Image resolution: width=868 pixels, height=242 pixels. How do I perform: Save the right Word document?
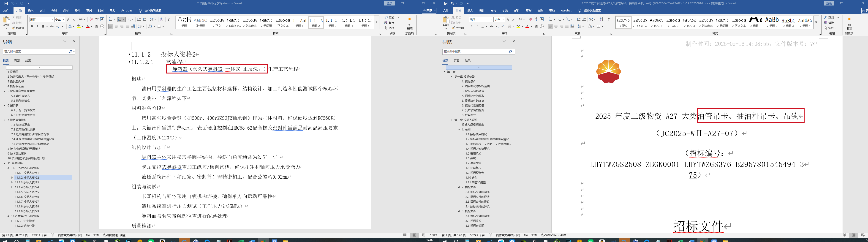[x=446, y=3]
